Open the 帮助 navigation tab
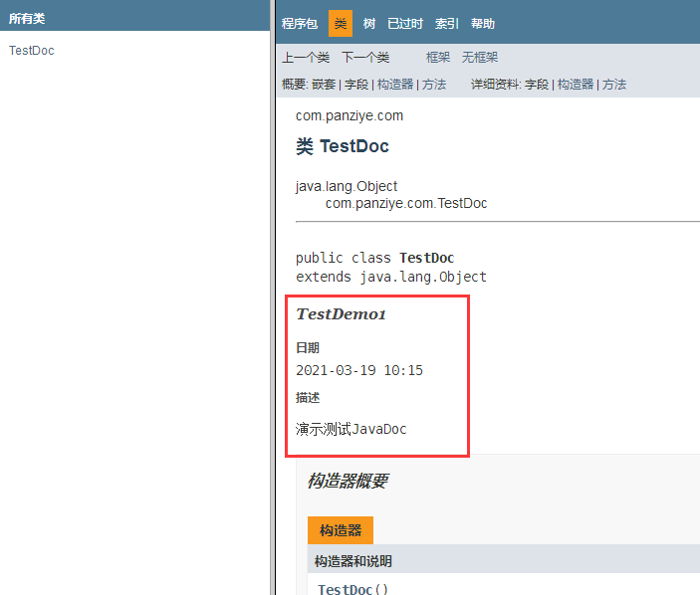Screen dimensions: 700x595 click(483, 23)
